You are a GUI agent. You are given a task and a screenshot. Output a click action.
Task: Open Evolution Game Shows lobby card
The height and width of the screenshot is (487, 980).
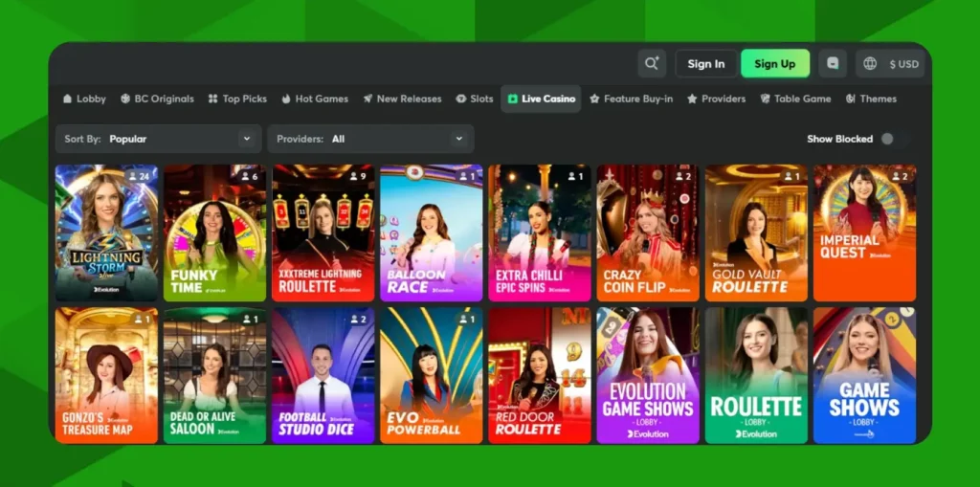648,375
